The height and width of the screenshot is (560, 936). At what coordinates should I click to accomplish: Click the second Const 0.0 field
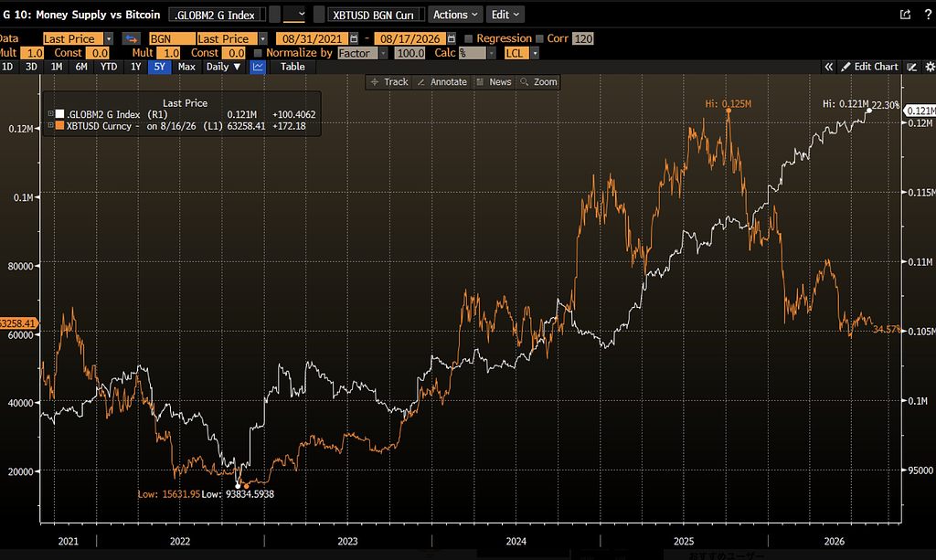[233, 53]
